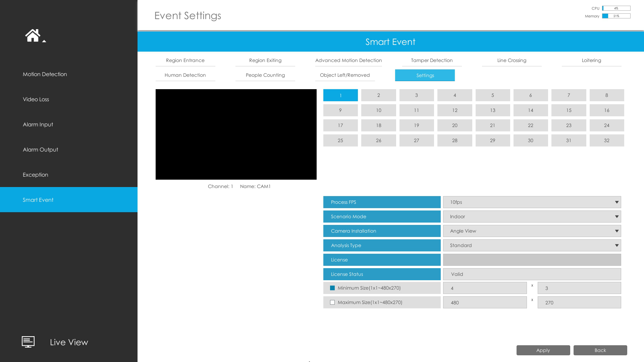Screen dimensions: 644x362
Task: Click the Back button
Action: (x=600, y=350)
